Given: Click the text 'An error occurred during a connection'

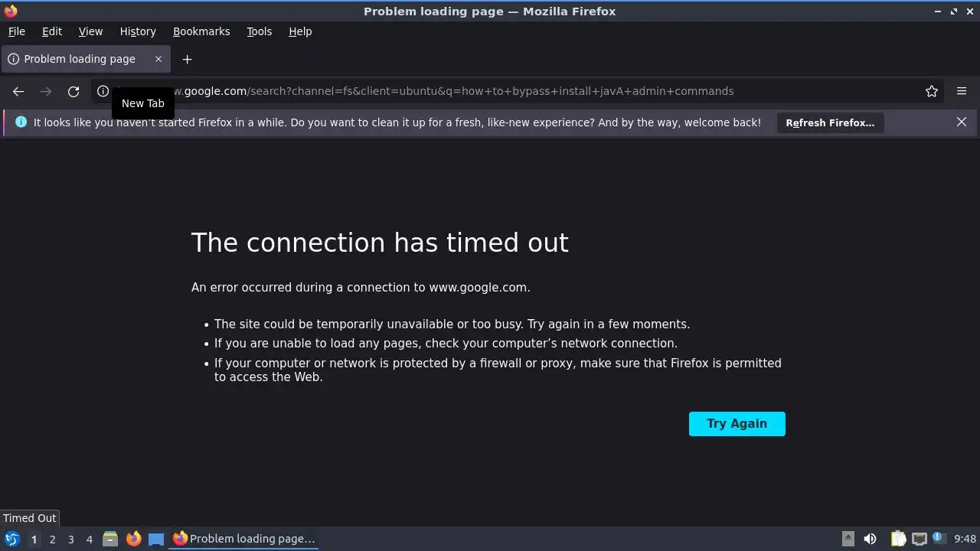Looking at the screenshot, I should click(302, 288).
